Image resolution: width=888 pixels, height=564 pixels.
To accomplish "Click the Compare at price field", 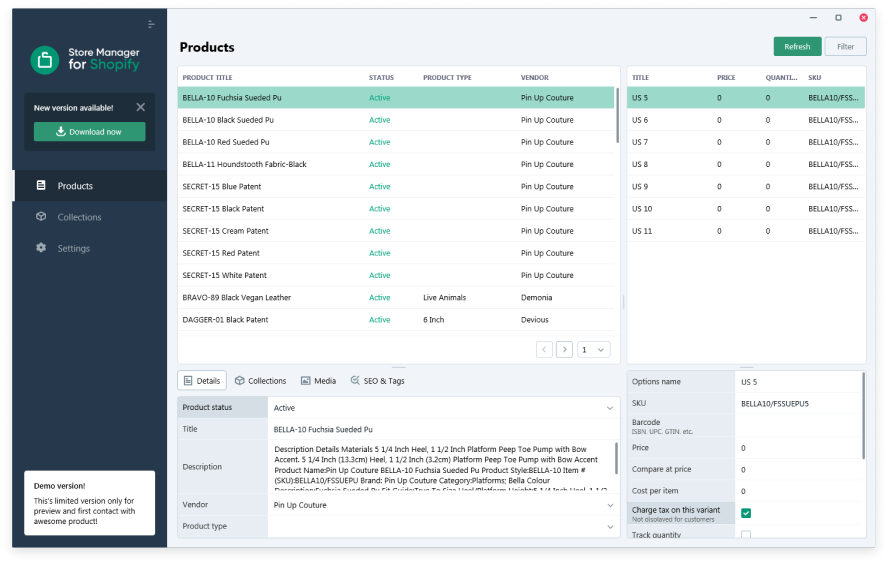I will coord(799,469).
